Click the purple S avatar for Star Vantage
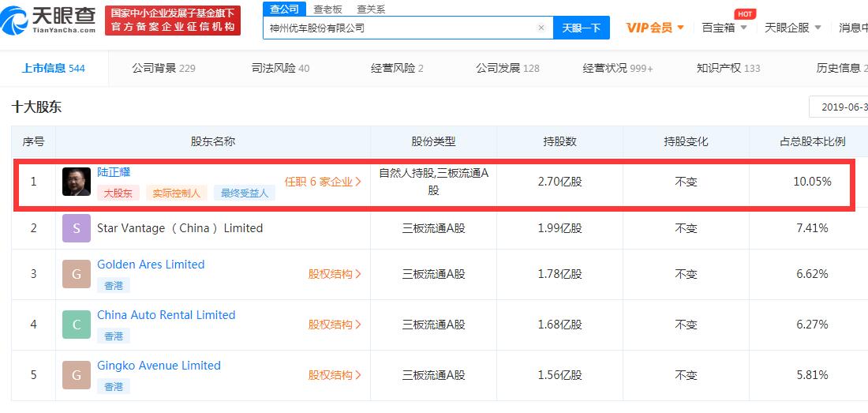The image size is (868, 413). (77, 228)
